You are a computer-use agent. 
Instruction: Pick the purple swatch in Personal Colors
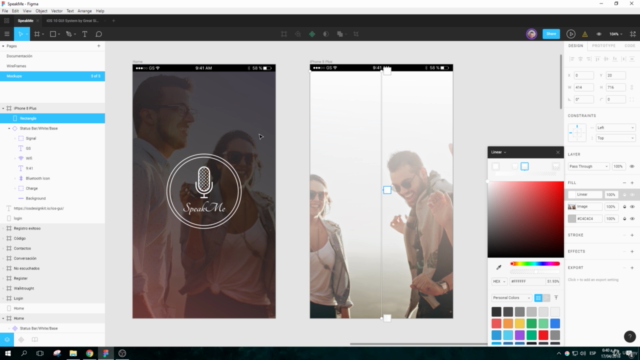[x=520, y=336]
